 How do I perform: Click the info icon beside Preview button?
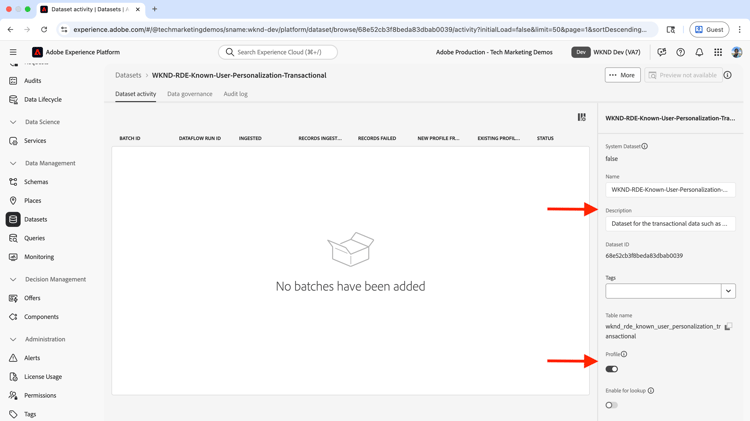point(728,75)
